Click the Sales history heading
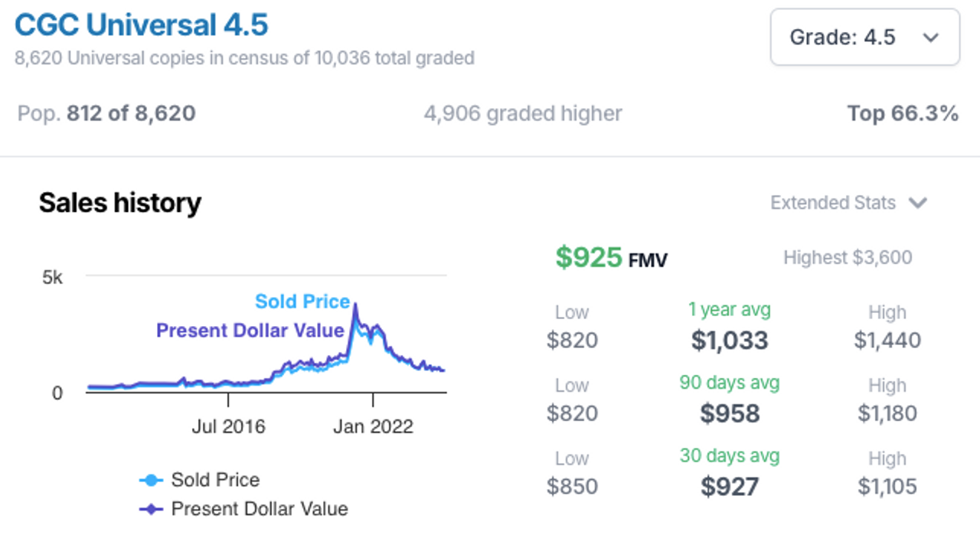 click(x=120, y=203)
